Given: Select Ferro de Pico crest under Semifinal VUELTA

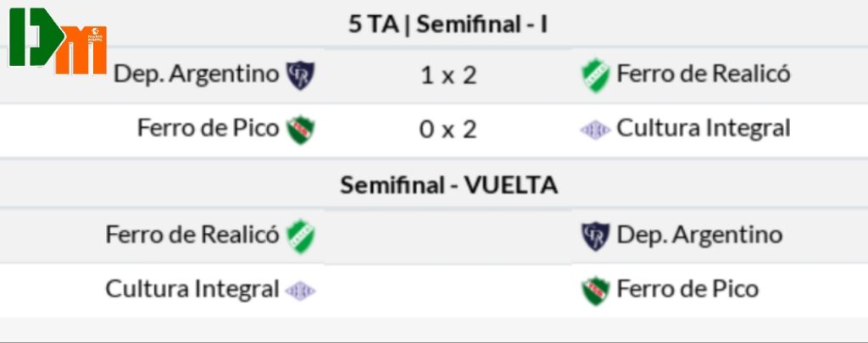Looking at the screenshot, I should [x=595, y=290].
